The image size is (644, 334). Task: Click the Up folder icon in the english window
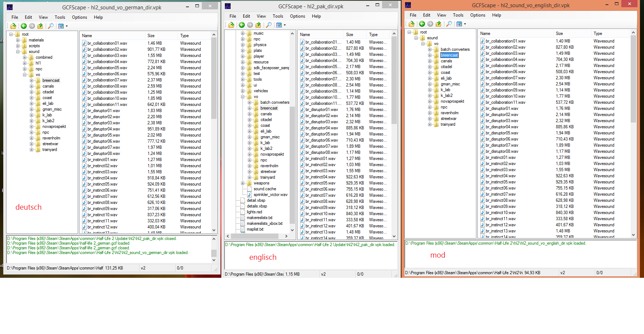[439, 24]
